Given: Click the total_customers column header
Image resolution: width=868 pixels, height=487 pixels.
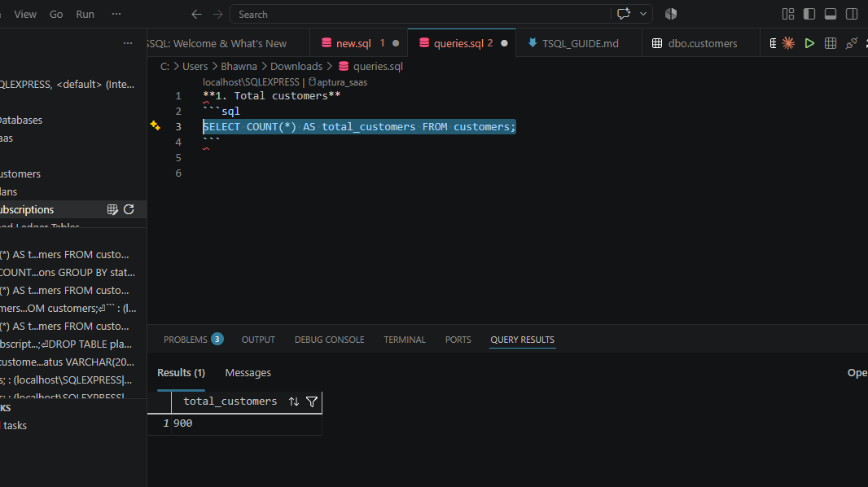Looking at the screenshot, I should (230, 401).
